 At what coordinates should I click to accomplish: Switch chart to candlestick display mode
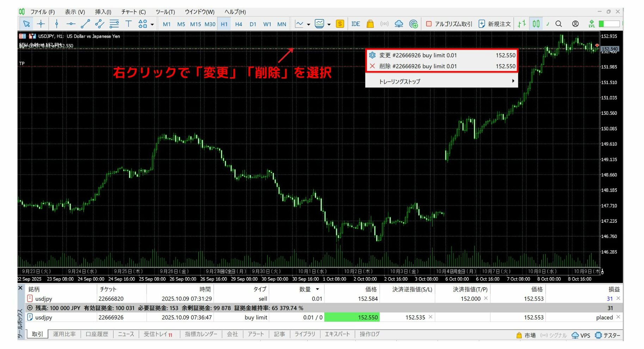[536, 24]
